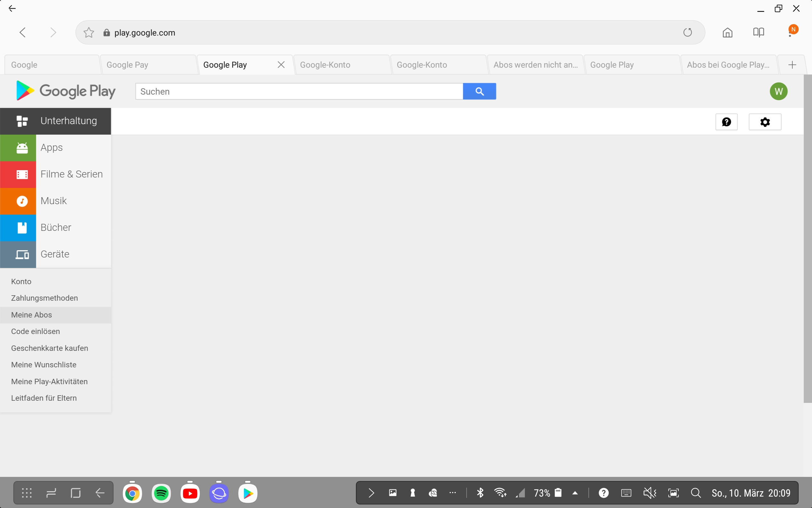
Task: Switch to 'Abos bei Google Play...' tab
Action: (x=729, y=65)
